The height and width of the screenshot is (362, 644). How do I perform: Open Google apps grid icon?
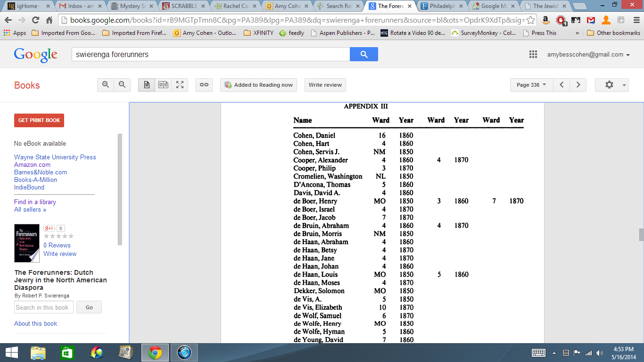pos(533,54)
